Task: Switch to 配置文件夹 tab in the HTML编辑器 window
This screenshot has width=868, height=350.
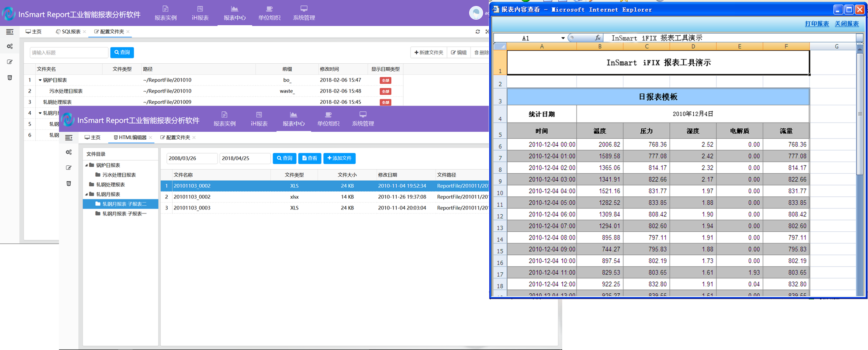Action: (x=175, y=137)
